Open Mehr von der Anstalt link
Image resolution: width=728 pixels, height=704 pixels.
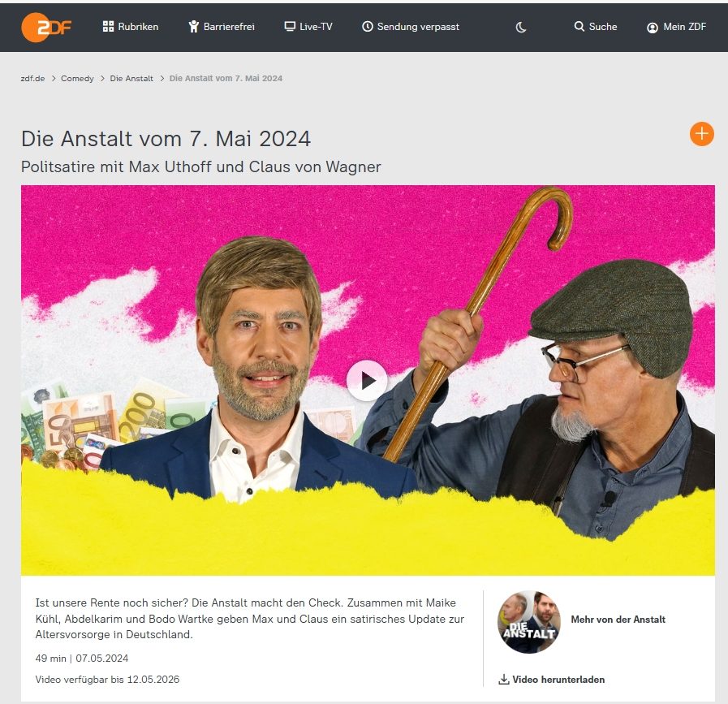click(618, 620)
